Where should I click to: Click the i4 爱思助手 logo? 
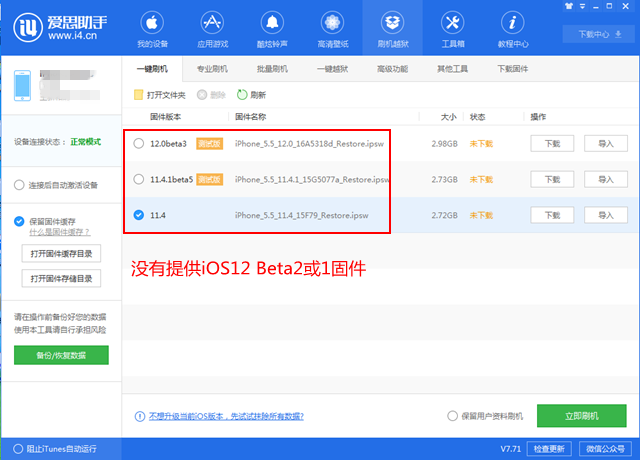60,27
